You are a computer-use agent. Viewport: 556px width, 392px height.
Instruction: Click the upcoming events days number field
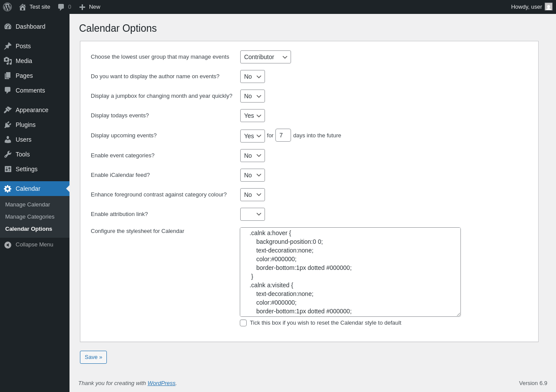click(x=283, y=135)
